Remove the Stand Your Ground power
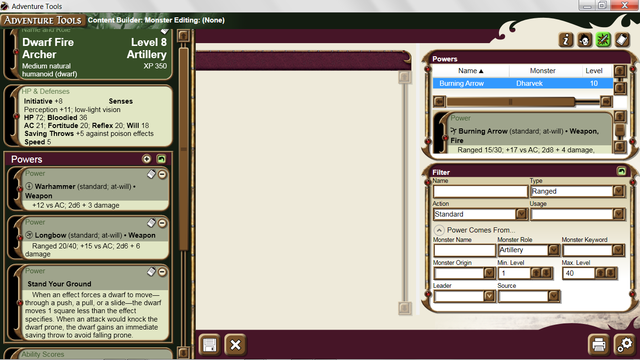Screen dimensions: 640x360 [x=162, y=272]
